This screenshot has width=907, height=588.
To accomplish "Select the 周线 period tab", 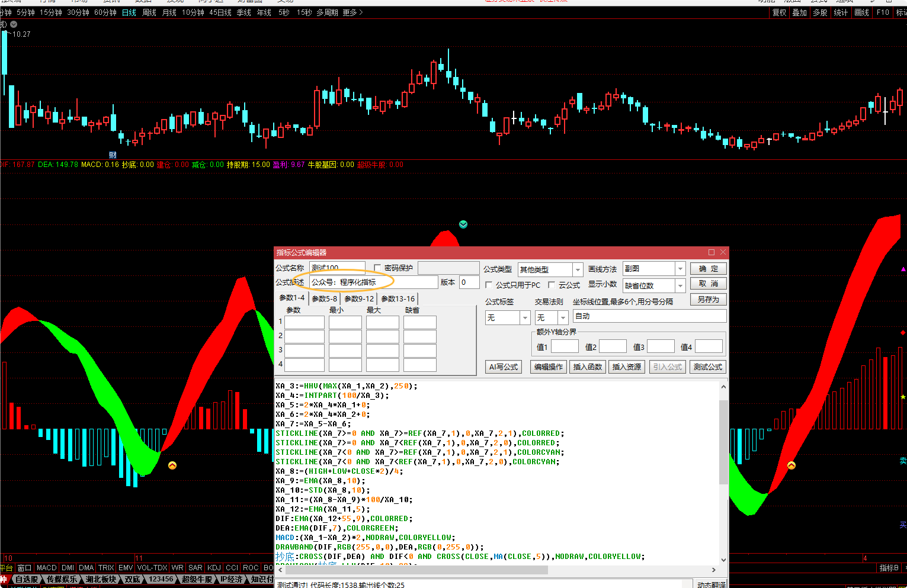I will [149, 12].
